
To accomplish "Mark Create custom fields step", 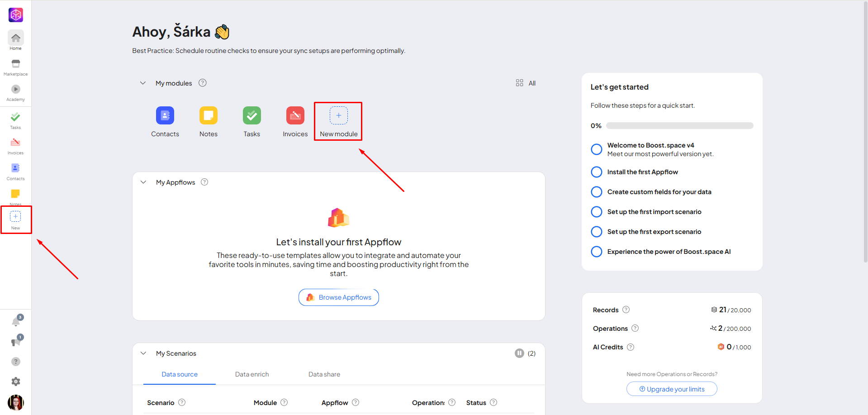I will 597,192.
